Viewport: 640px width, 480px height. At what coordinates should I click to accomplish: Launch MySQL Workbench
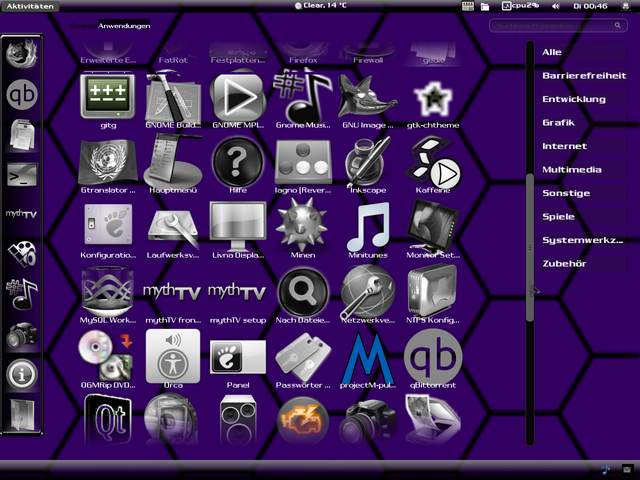point(108,291)
